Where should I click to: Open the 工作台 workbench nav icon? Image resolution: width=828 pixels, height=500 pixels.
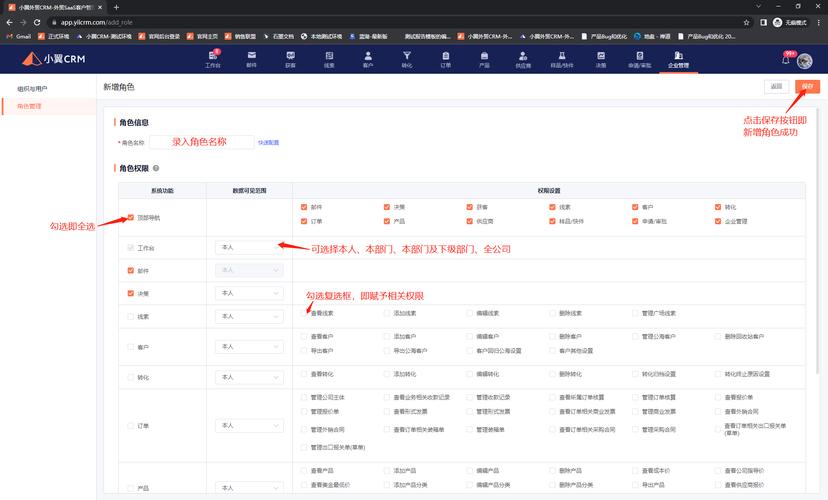coord(213,59)
